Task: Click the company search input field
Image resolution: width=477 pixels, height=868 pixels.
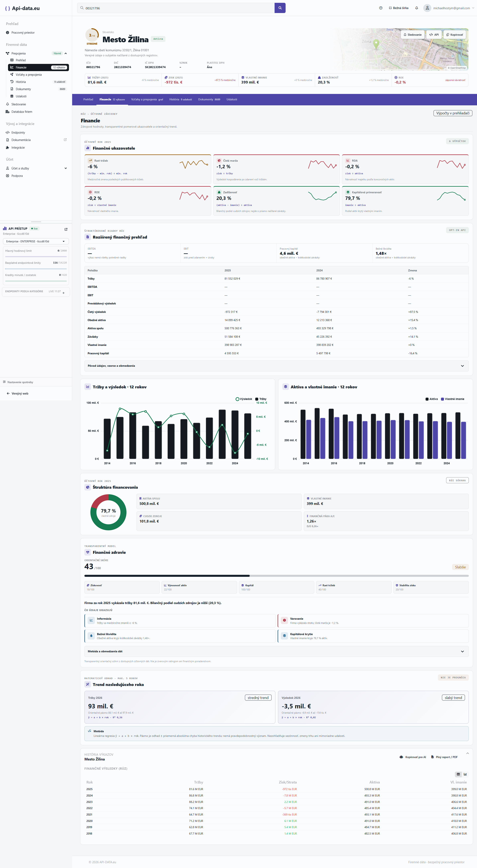Action: pos(176,8)
